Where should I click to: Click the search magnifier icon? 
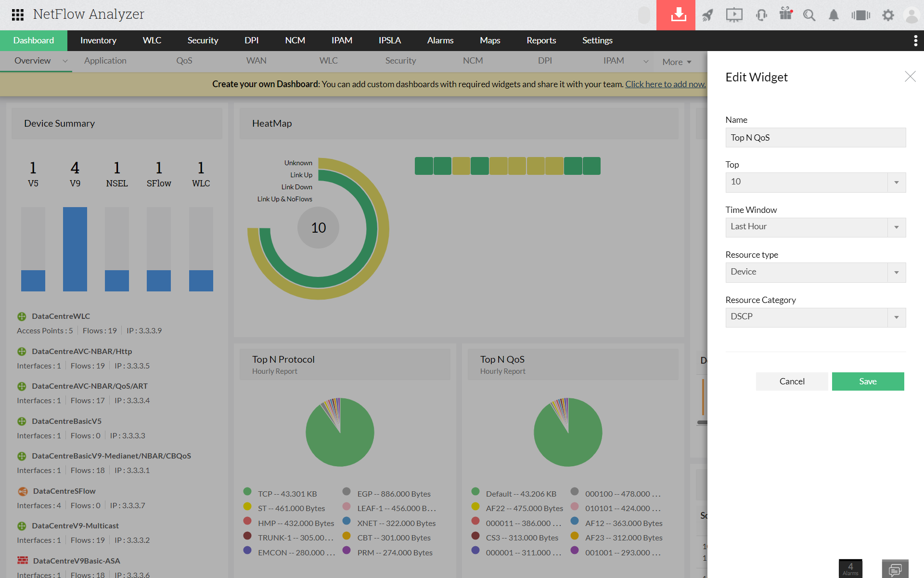809,15
